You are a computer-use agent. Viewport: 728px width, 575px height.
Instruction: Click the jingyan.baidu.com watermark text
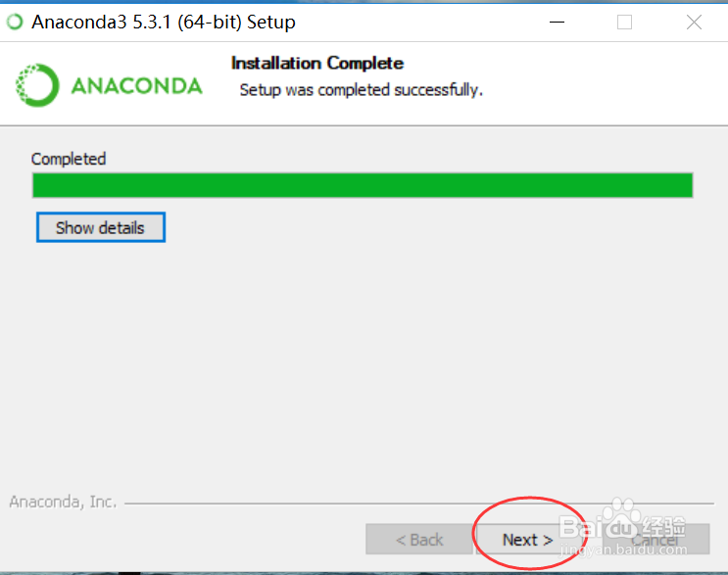click(623, 550)
